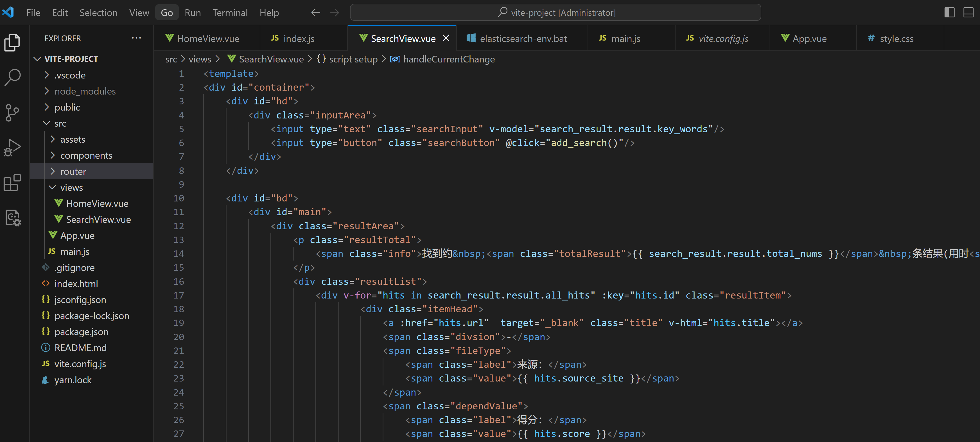
Task: Toggle bottom panel layout button
Action: click(968, 13)
